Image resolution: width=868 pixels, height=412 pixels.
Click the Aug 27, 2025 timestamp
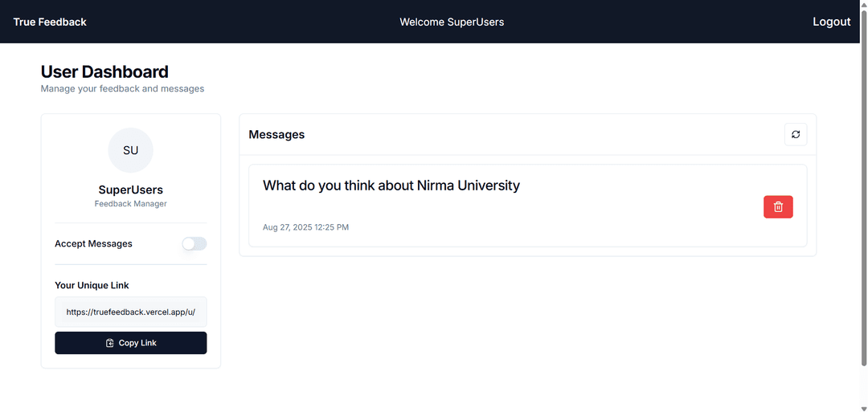coord(305,227)
